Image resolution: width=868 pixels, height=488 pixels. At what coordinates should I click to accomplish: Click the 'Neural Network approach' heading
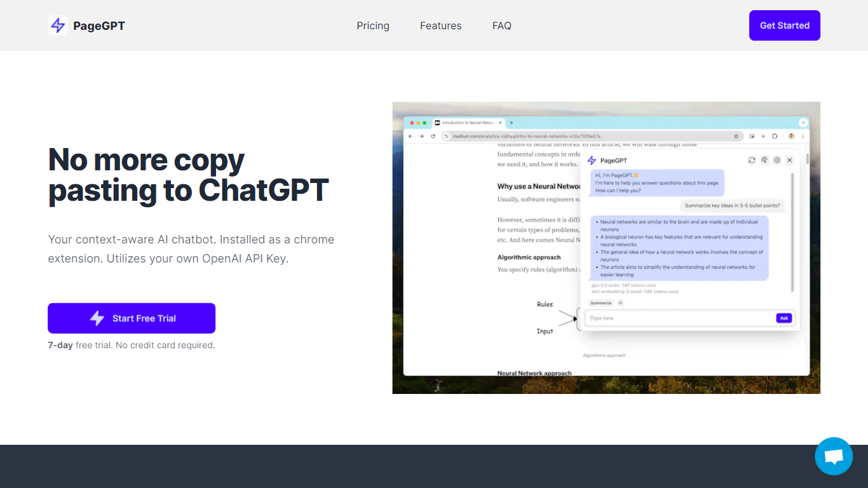tap(534, 373)
